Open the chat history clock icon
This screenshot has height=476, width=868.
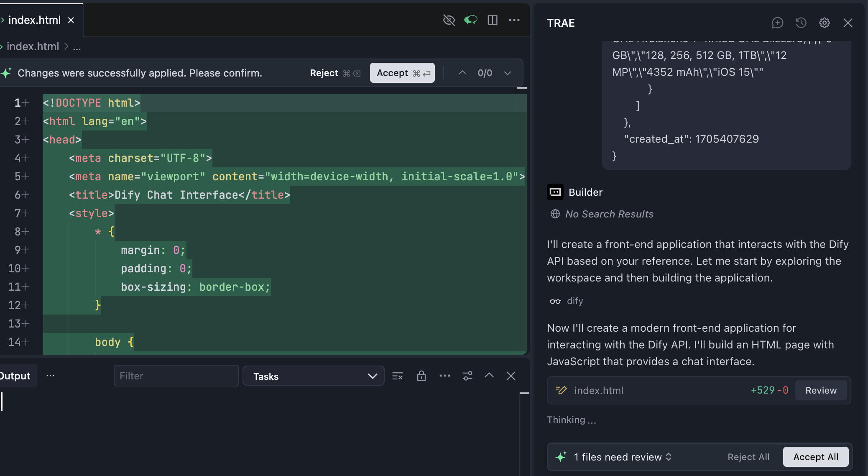pyautogui.click(x=801, y=23)
